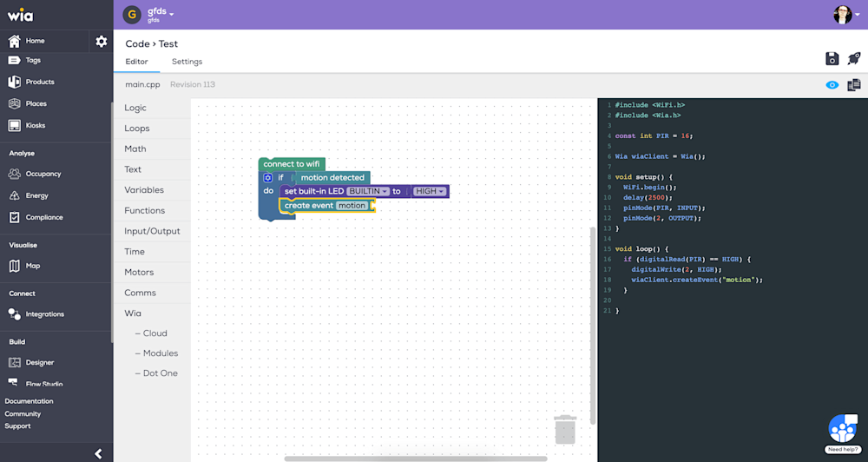Click the Places sidebar icon
Screen dimensions: 868x462
(x=15, y=103)
